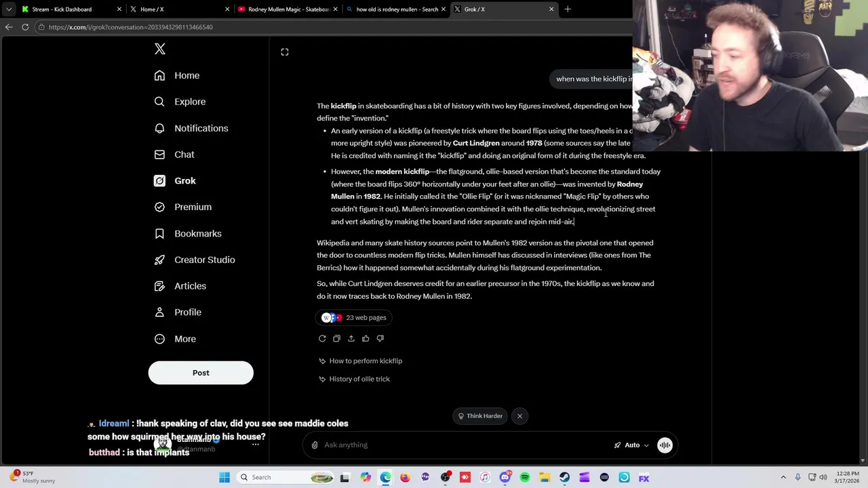Viewport: 868px width, 488px height.
Task: Go to Home in X sidebar
Action: 177,75
